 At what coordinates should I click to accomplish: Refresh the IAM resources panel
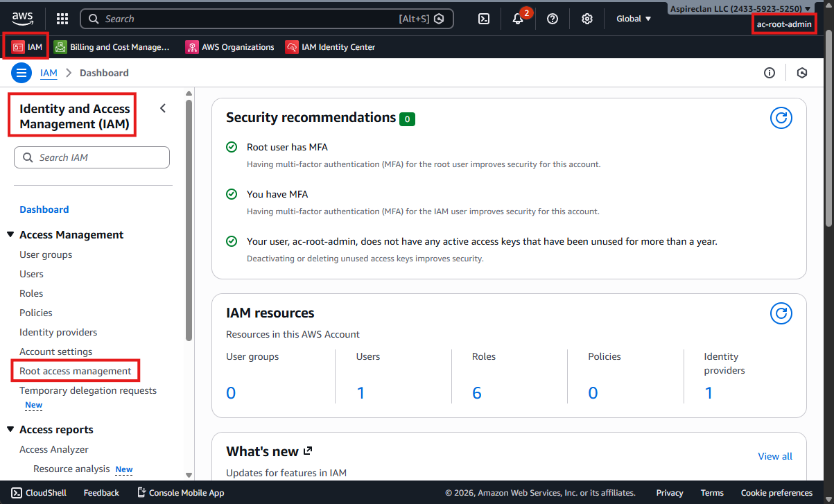(x=781, y=313)
